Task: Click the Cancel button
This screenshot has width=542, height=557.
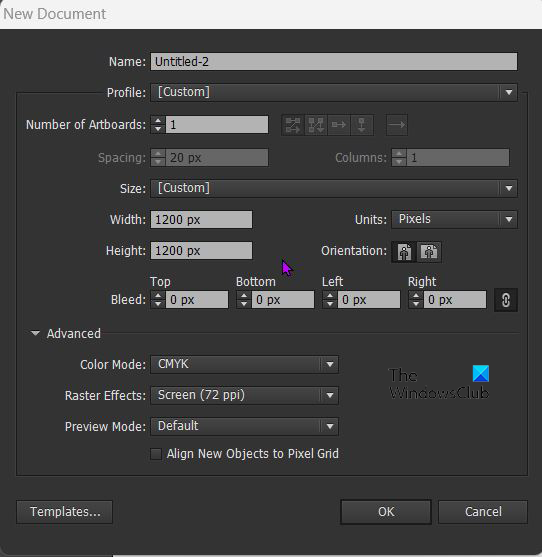Action: (483, 512)
